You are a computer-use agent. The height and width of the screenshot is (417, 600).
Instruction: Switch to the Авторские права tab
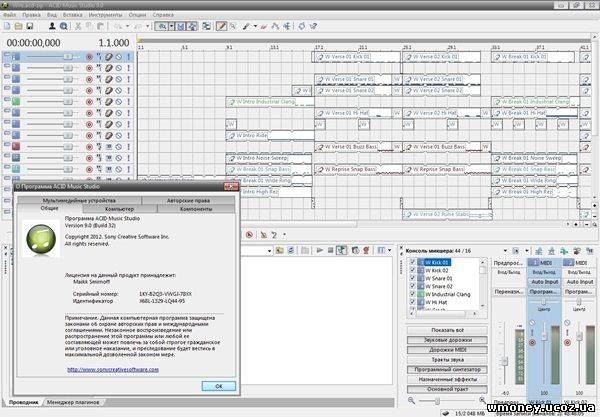[x=188, y=200]
